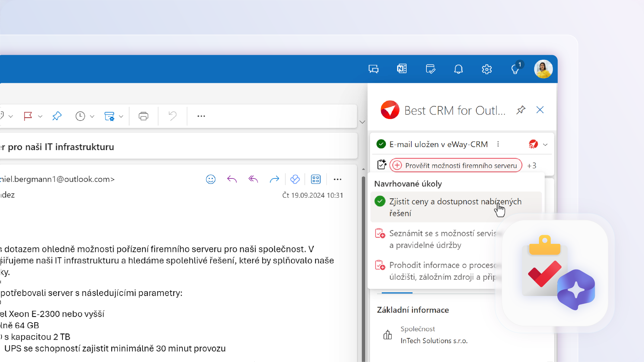
Task: Open the Teams chat icon in header
Action: point(374,69)
